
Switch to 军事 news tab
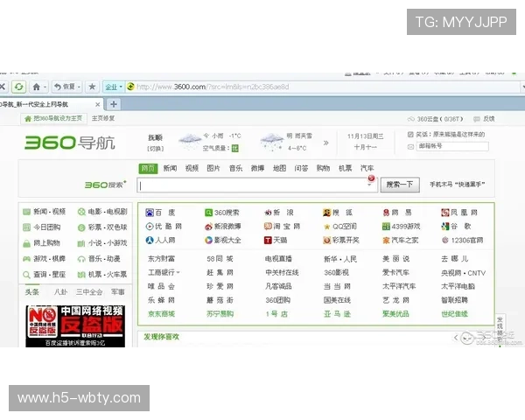coord(118,292)
